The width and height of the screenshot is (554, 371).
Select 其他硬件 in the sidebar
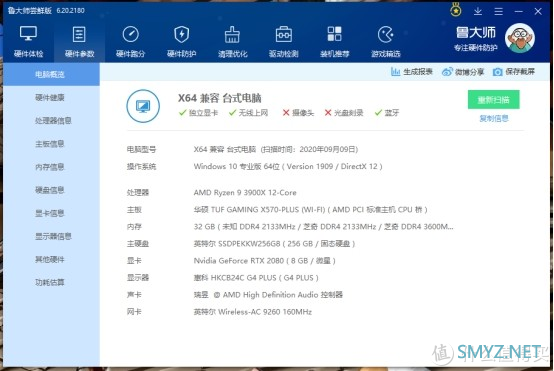click(51, 259)
